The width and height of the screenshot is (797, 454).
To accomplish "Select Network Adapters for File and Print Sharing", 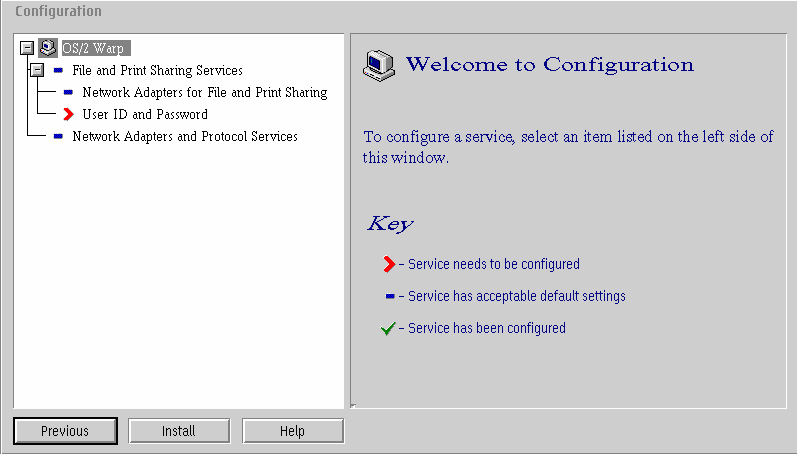I will point(205,93).
